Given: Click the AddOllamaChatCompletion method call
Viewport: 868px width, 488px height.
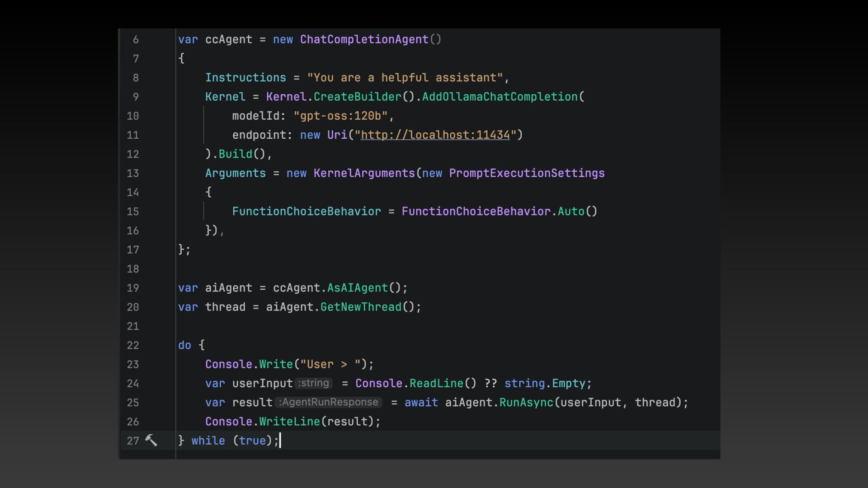Looking at the screenshot, I should point(500,97).
